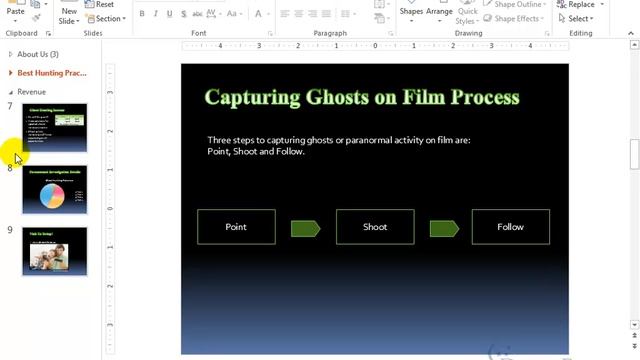This screenshot has width=640, height=360.
Task: Expand the About Us section
Action: pyautogui.click(x=11, y=54)
